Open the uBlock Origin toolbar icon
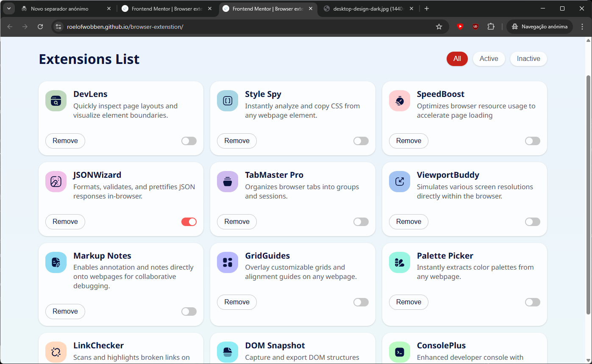The image size is (592, 364). point(475,27)
